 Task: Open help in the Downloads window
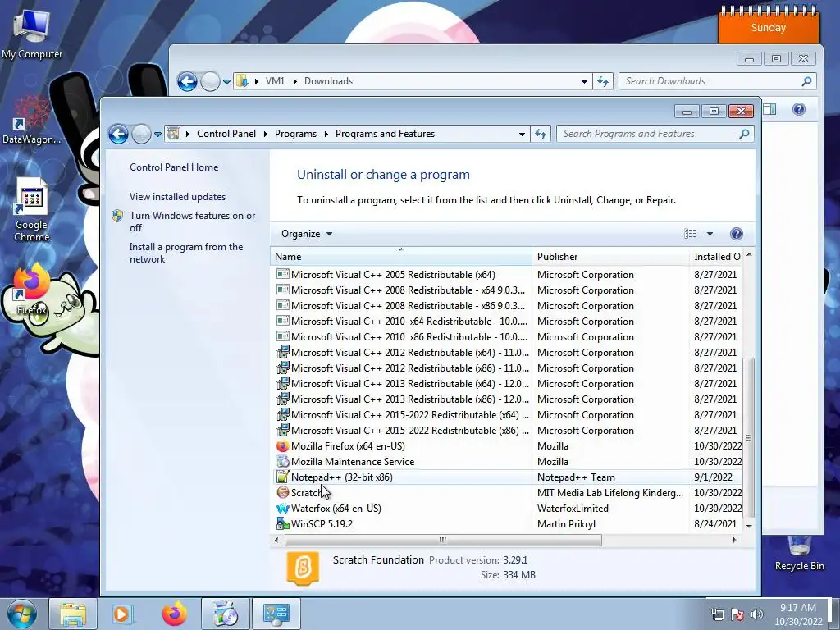pyautogui.click(x=798, y=109)
